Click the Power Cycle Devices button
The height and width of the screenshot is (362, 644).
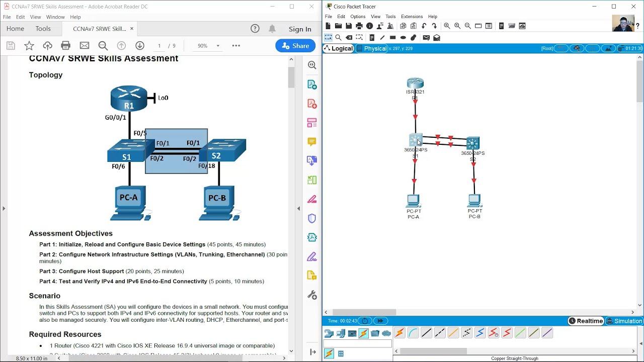364,321
